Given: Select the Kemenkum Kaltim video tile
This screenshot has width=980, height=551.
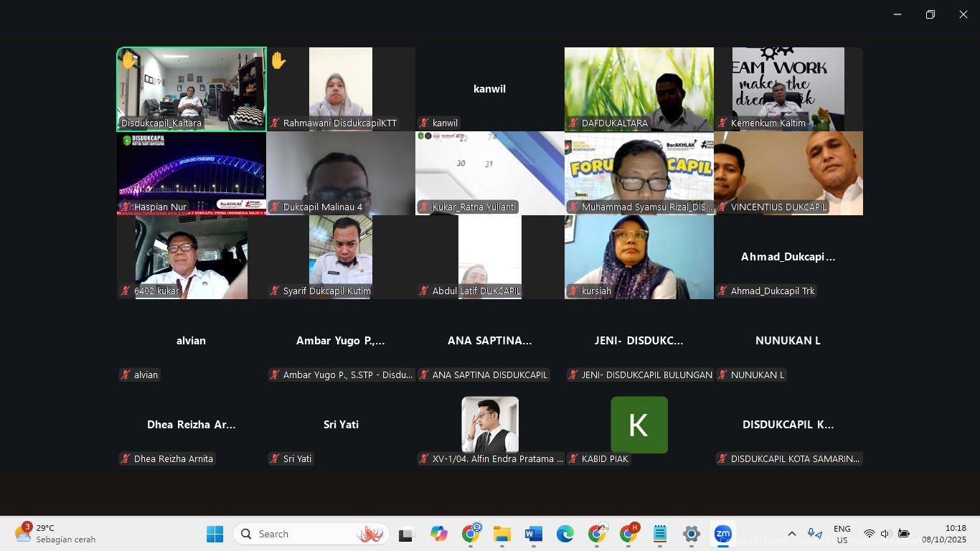Looking at the screenshot, I should pos(788,89).
